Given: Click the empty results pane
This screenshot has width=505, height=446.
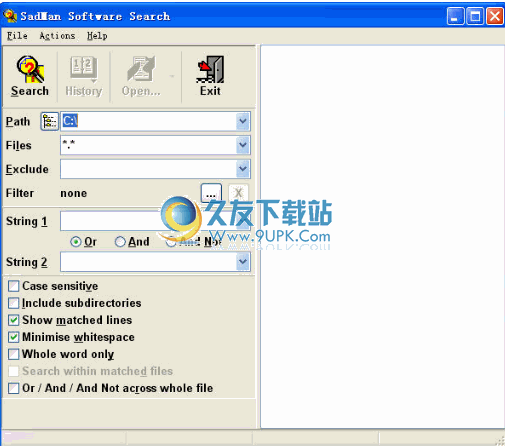Looking at the screenshot, I should coord(382,237).
